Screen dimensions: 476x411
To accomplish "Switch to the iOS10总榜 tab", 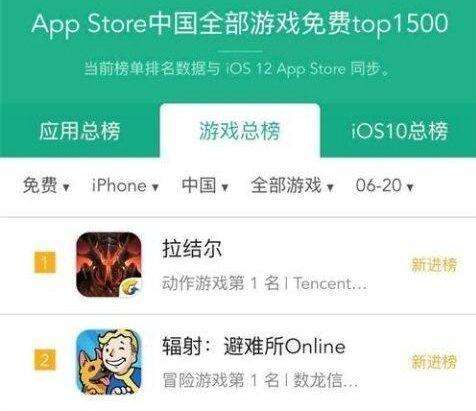I will tap(399, 131).
